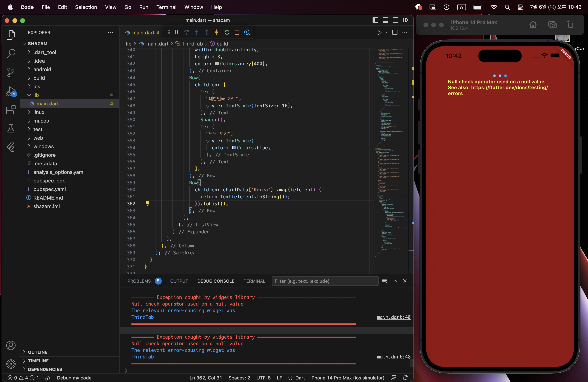Stop the debug session

tap(237, 32)
